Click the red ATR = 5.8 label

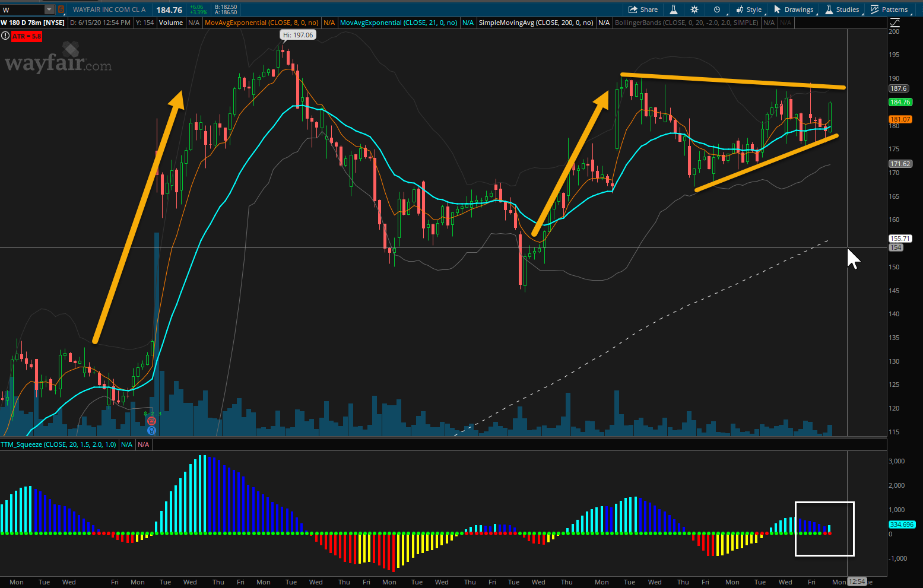26,36
